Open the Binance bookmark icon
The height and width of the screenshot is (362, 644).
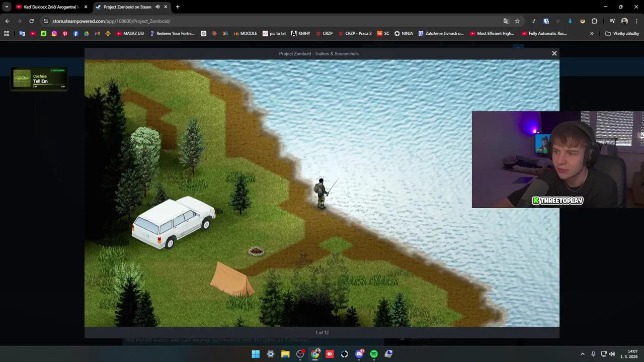click(x=108, y=34)
